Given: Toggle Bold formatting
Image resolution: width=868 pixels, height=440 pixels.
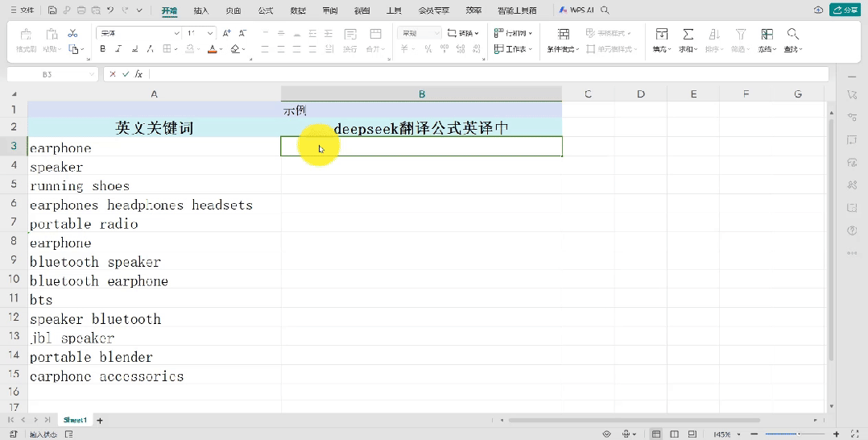Looking at the screenshot, I should click(102, 49).
